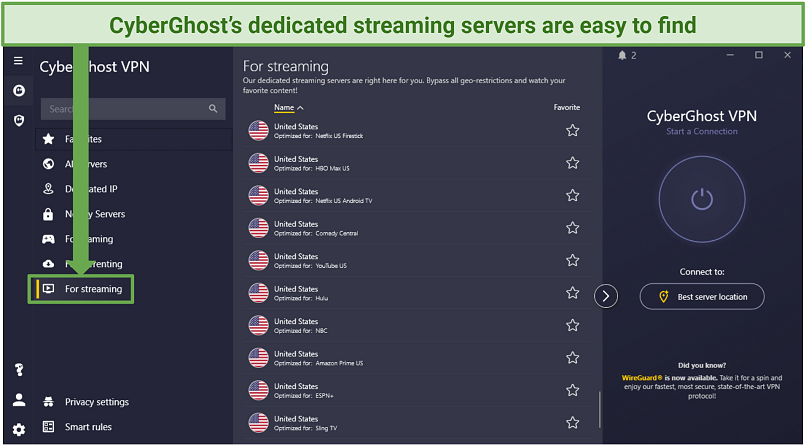
Task: Favorite the Amazon Prime US server
Action: (x=573, y=358)
